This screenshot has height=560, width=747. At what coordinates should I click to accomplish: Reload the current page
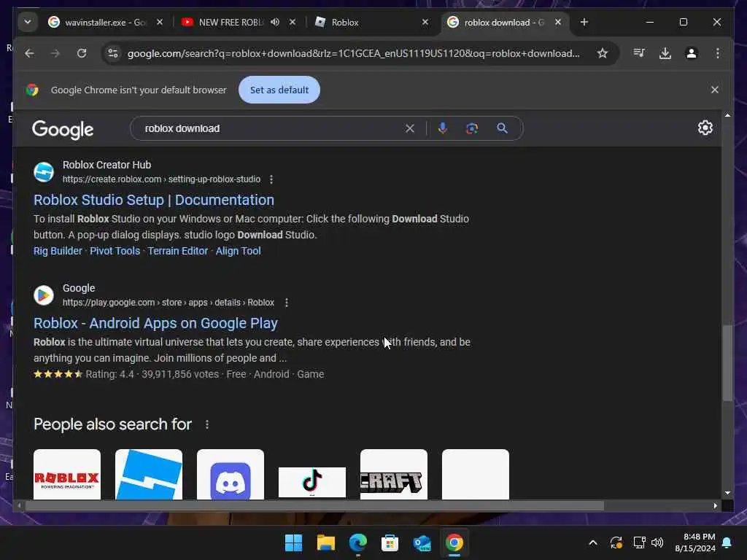coord(82,53)
